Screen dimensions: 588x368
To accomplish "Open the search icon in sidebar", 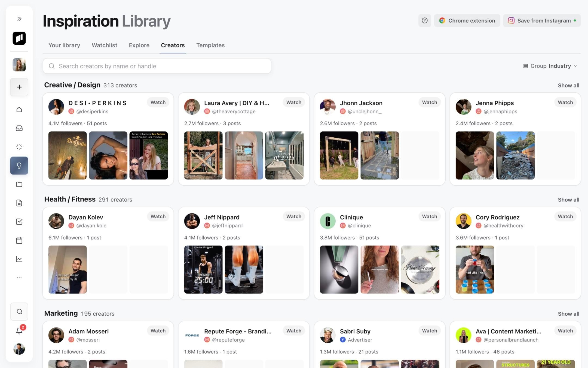I will coord(19,312).
